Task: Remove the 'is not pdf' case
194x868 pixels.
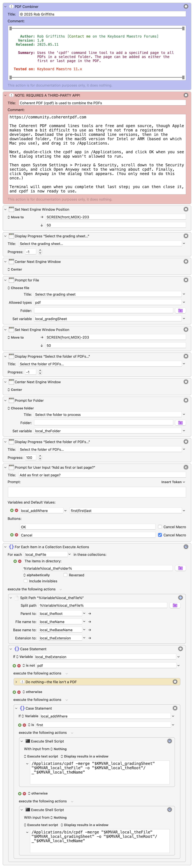Action: tap(19, 665)
